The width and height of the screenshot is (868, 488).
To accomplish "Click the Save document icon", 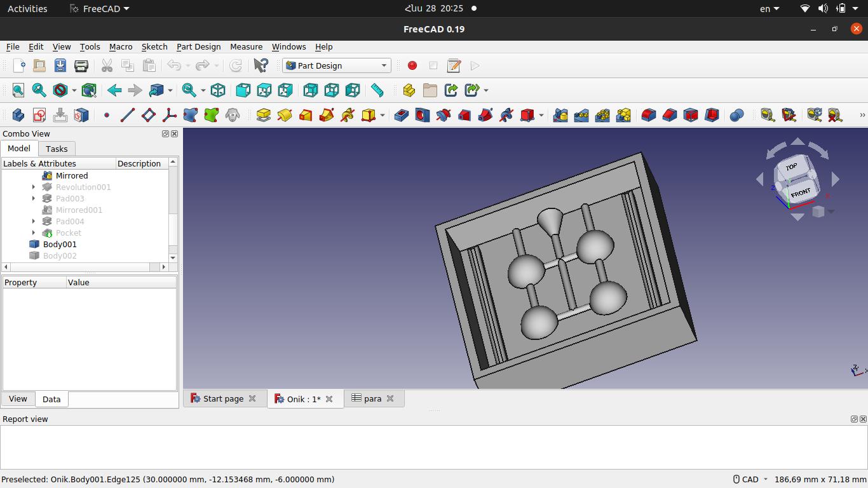I will point(60,65).
